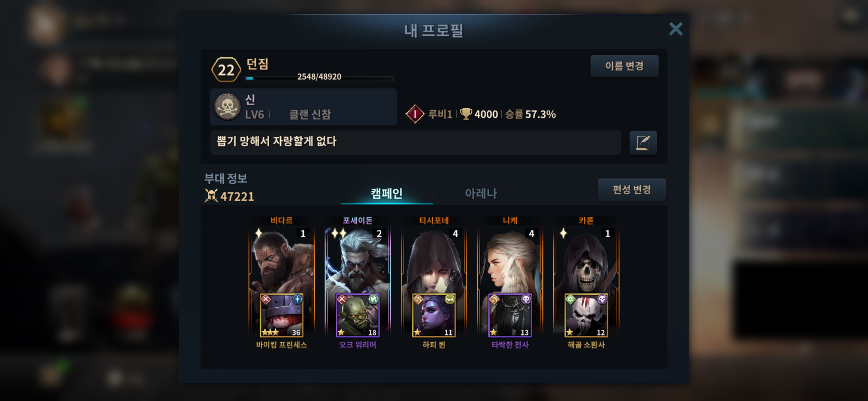
Task: Select the 해골 소환사 skull unit icon
Action: coord(586,315)
